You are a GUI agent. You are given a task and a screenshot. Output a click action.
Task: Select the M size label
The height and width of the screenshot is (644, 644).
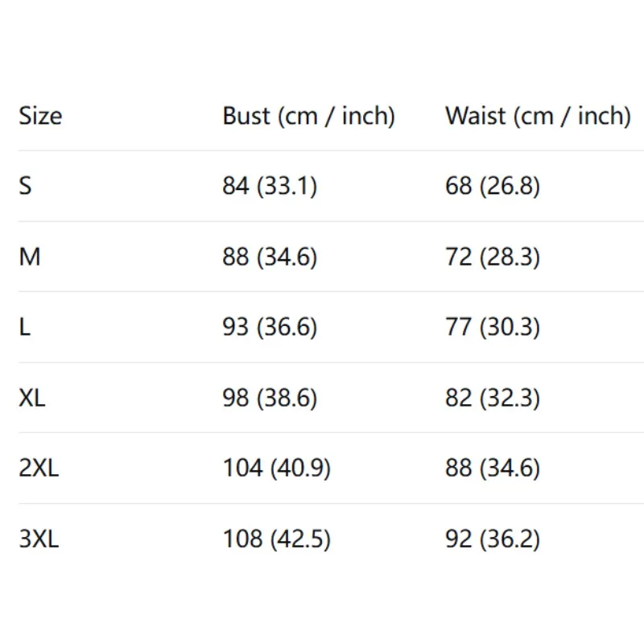[30, 257]
